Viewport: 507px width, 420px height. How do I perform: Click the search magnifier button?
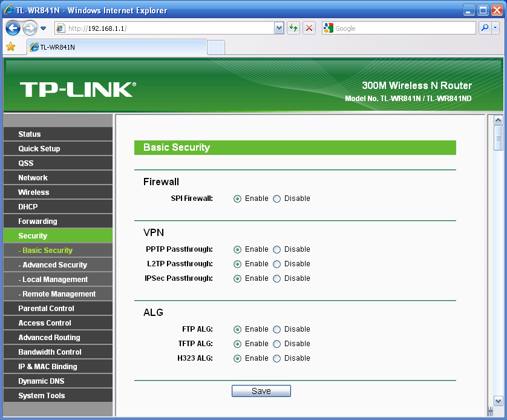click(x=485, y=28)
